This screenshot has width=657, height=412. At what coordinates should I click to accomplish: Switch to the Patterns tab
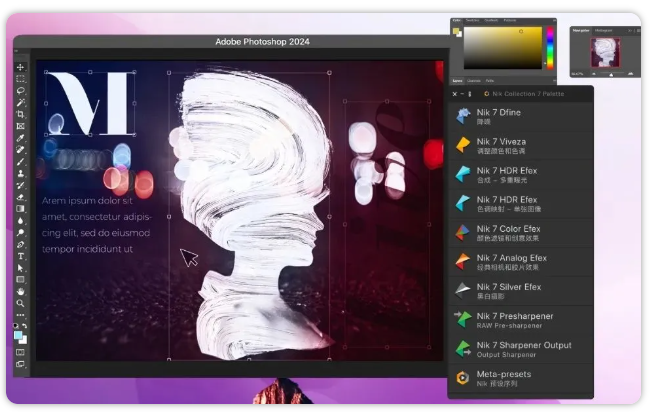click(x=510, y=20)
